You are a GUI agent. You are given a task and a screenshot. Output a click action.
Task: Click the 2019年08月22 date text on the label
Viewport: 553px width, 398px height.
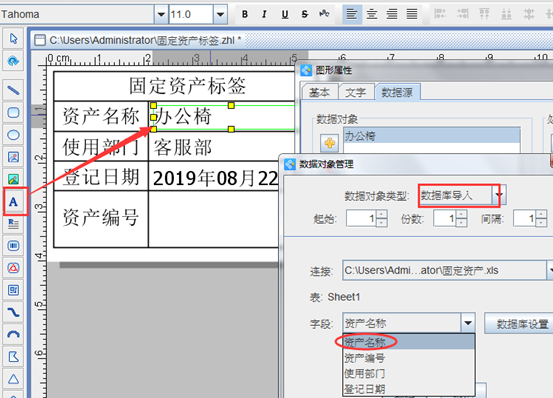(x=215, y=178)
